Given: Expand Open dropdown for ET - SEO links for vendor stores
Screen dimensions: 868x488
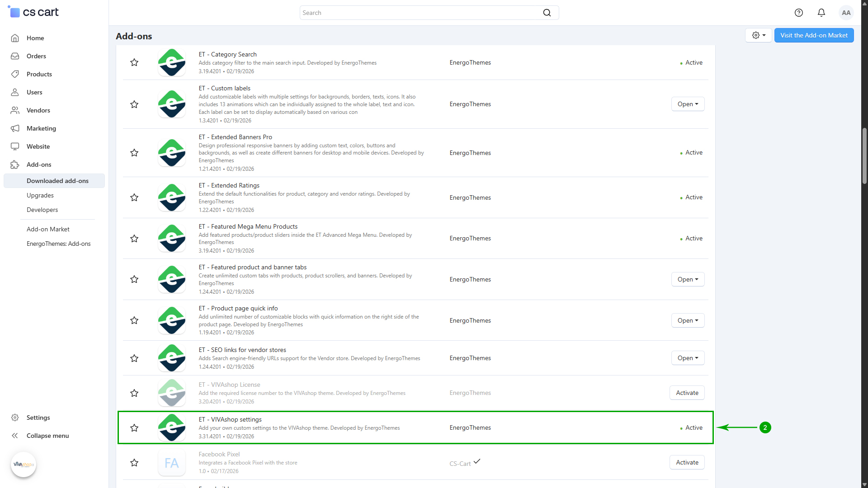Looking at the screenshot, I should click(688, 358).
